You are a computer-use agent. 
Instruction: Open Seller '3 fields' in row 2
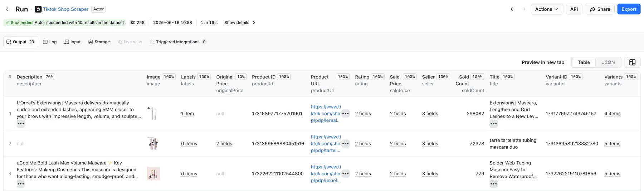[x=430, y=144]
